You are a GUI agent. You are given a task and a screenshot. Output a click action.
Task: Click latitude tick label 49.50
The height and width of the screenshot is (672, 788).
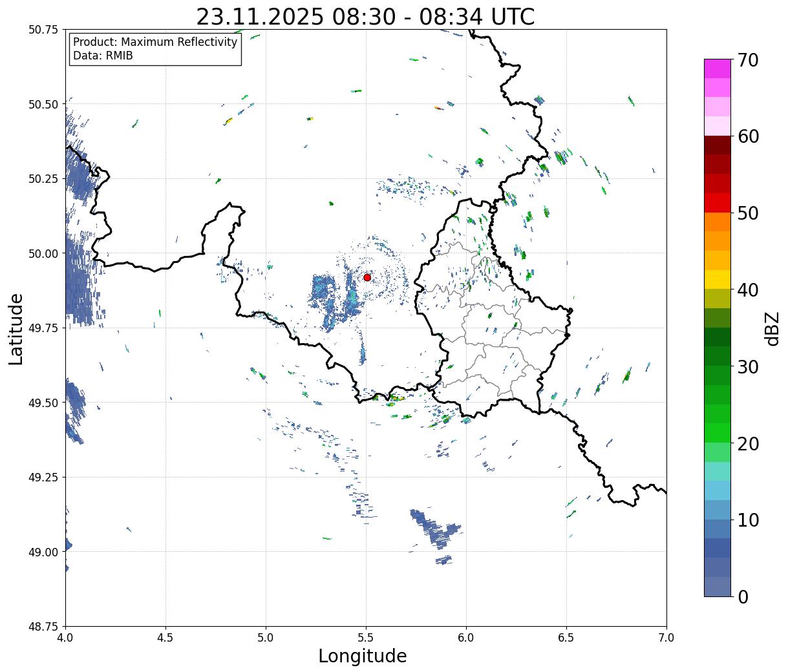click(x=43, y=403)
